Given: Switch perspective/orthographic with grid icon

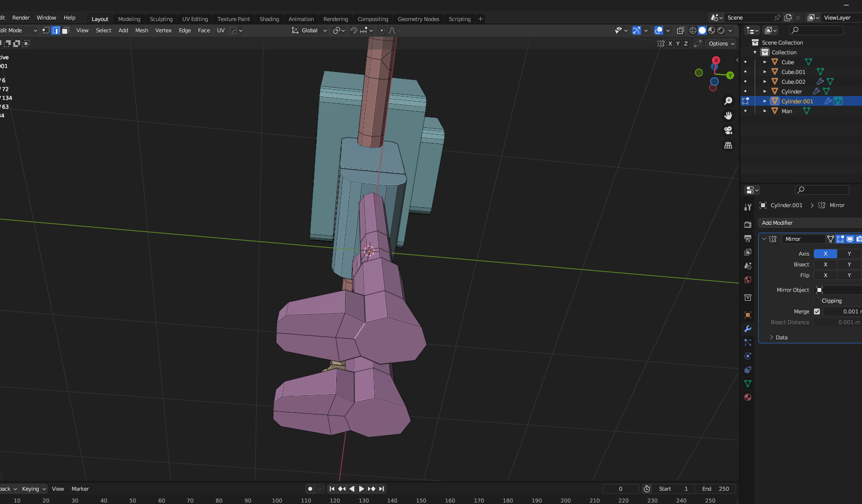Looking at the screenshot, I should click(728, 145).
